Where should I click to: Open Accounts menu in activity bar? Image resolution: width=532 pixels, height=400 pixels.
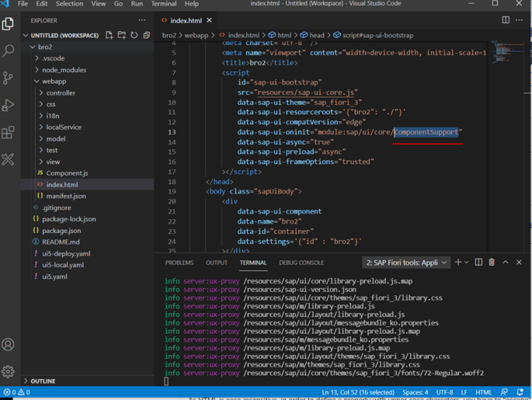point(8,344)
